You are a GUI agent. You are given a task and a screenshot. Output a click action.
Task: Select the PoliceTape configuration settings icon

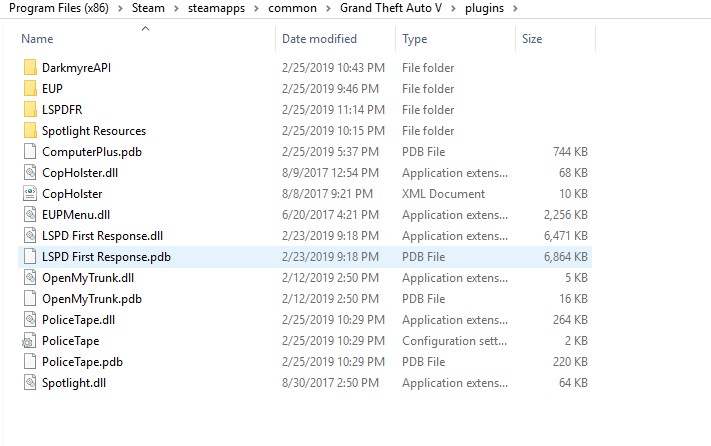pos(29,341)
